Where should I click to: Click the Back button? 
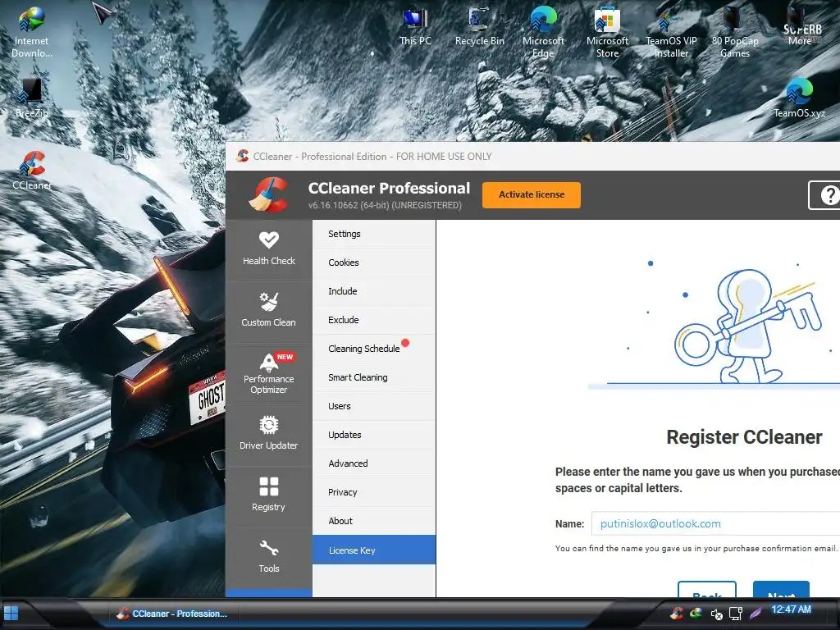pos(707,589)
